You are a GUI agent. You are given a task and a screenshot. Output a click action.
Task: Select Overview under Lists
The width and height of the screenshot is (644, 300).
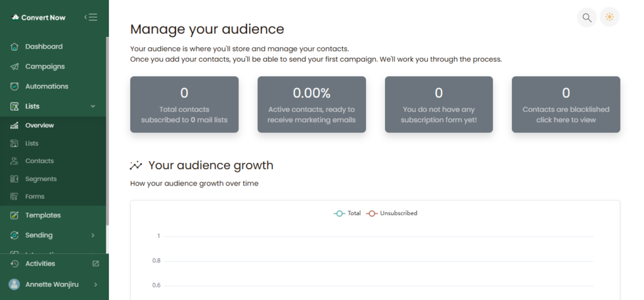coord(40,125)
